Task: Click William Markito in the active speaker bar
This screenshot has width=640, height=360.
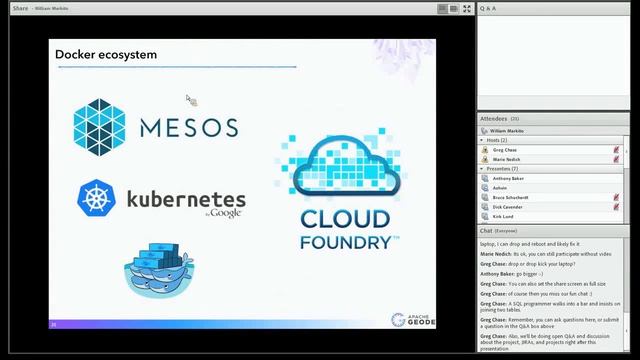Action: 507,131
